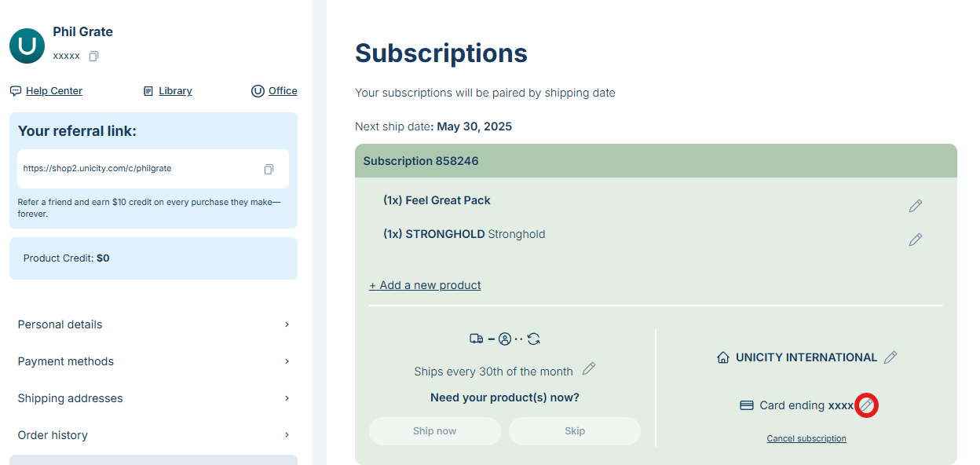
Task: Click the Cancel subscription link
Action: [x=806, y=438]
